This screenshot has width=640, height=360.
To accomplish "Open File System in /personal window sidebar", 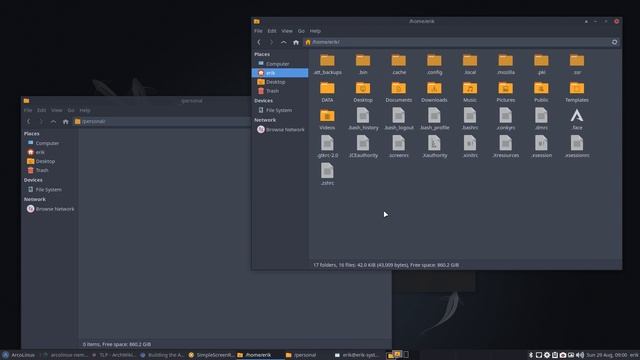I will coord(50,189).
